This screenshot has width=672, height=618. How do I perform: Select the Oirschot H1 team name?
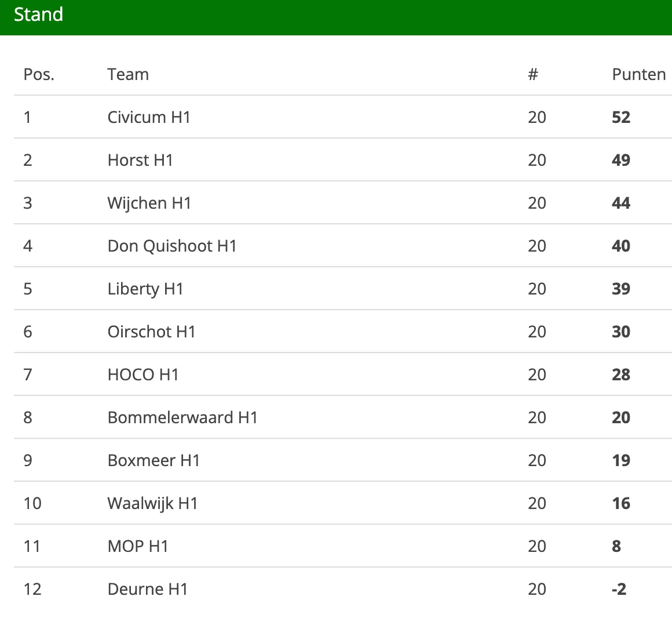[x=151, y=332]
